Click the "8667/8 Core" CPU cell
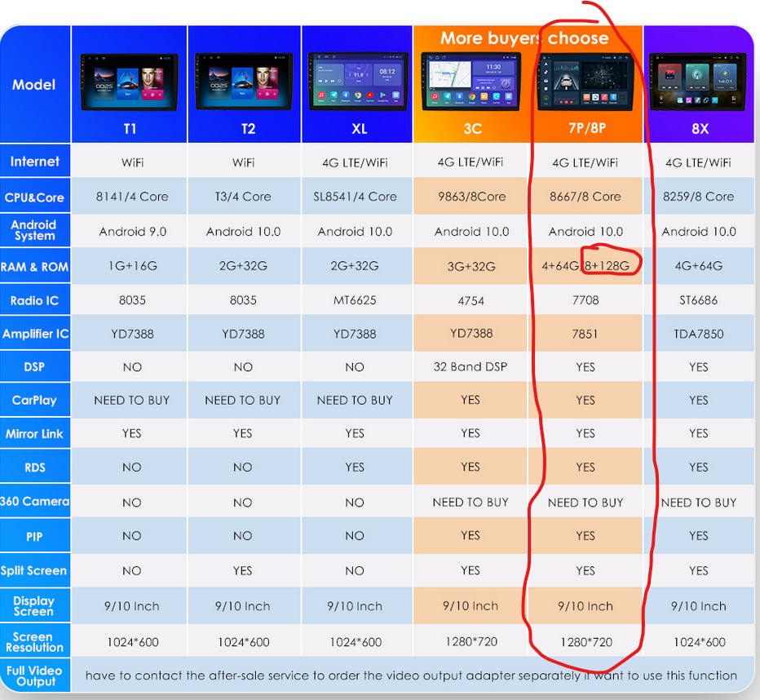 tap(585, 197)
